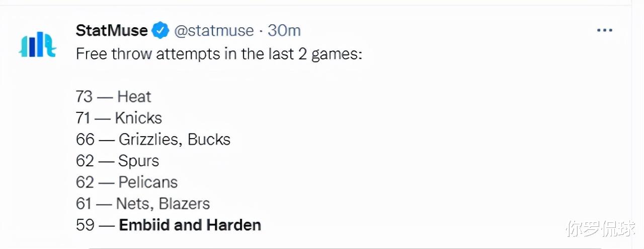This screenshot has width=644, height=249.
Task: Click the bold text 'Embiid and Harden'
Action: click(x=190, y=225)
